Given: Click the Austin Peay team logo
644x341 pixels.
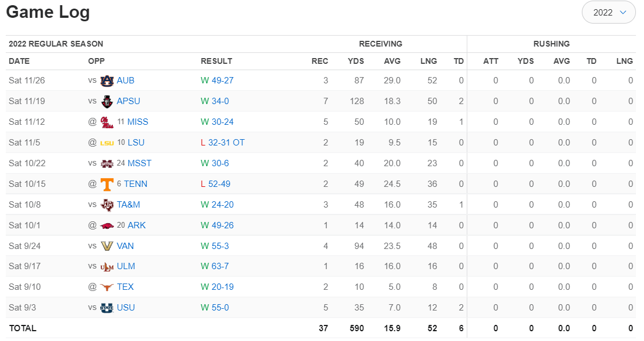Looking at the screenshot, I should click(107, 101).
